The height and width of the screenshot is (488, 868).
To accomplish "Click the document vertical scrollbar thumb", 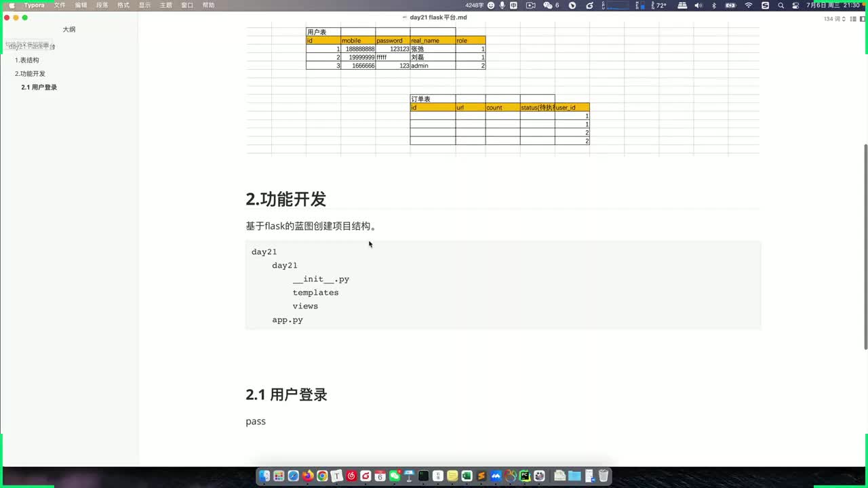I will pos(865,247).
